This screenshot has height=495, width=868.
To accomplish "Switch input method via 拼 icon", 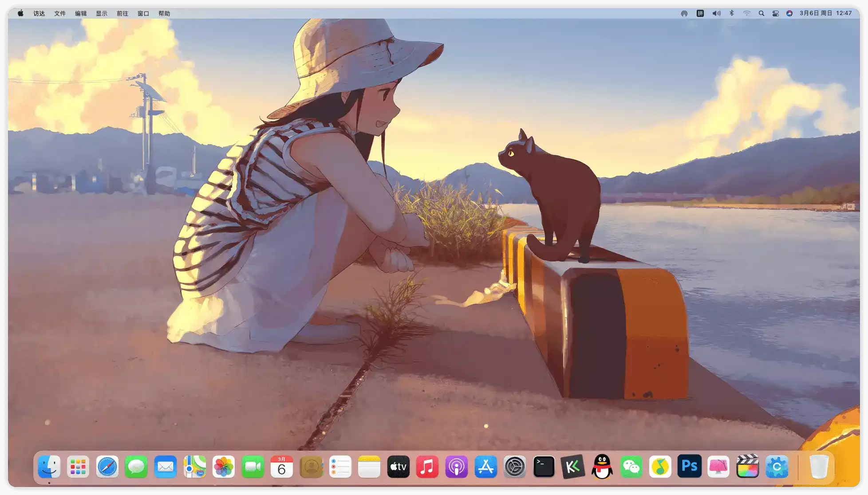I will (700, 13).
